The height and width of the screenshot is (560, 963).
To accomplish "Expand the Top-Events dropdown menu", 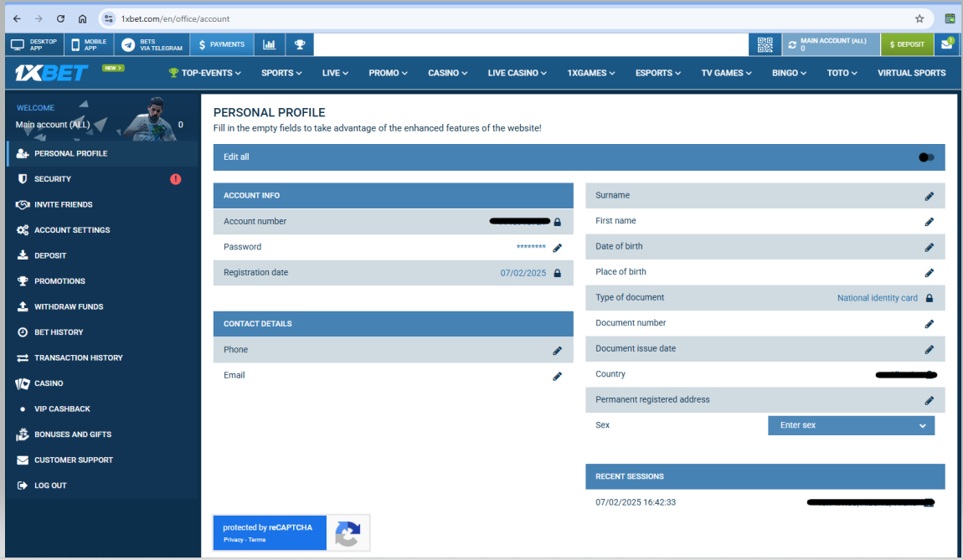I will coord(205,73).
